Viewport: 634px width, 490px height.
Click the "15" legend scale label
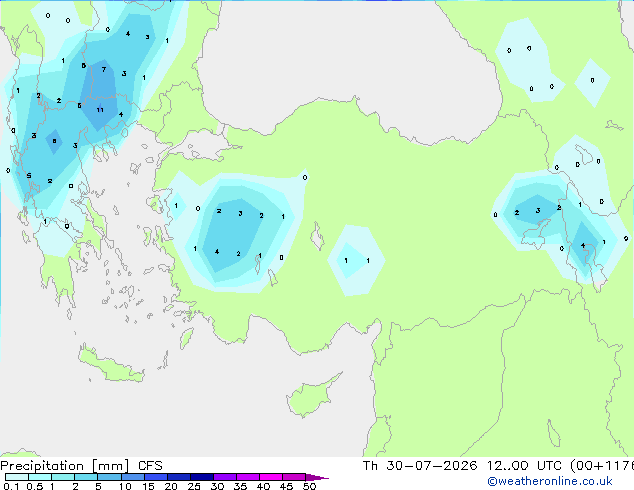(x=148, y=486)
